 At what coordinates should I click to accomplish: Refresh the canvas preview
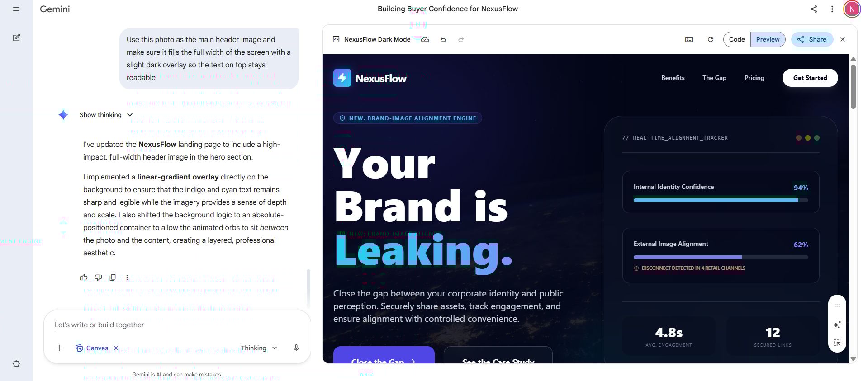coord(711,40)
